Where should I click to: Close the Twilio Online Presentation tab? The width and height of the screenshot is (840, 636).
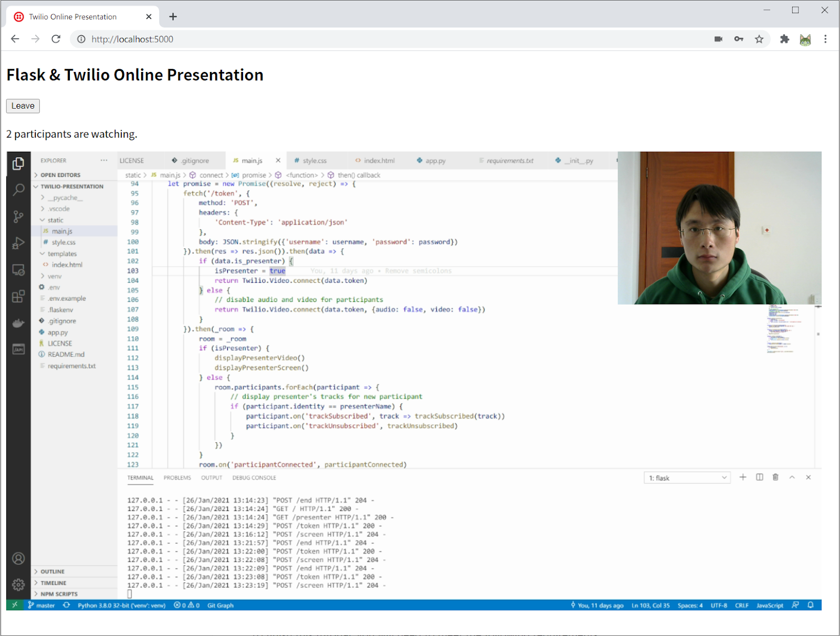(x=149, y=17)
